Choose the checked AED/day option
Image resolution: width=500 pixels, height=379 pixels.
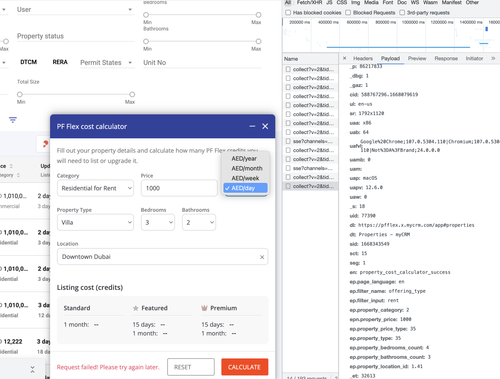coord(245,188)
